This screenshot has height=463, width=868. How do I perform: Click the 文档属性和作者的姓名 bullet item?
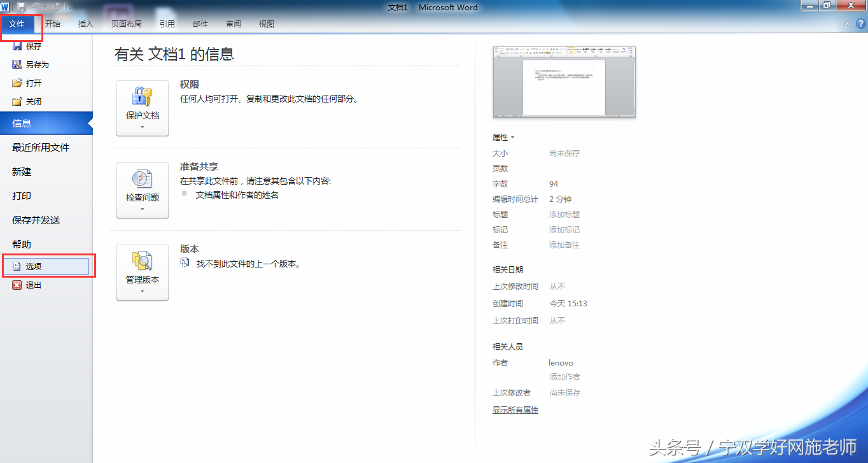pyautogui.click(x=237, y=195)
